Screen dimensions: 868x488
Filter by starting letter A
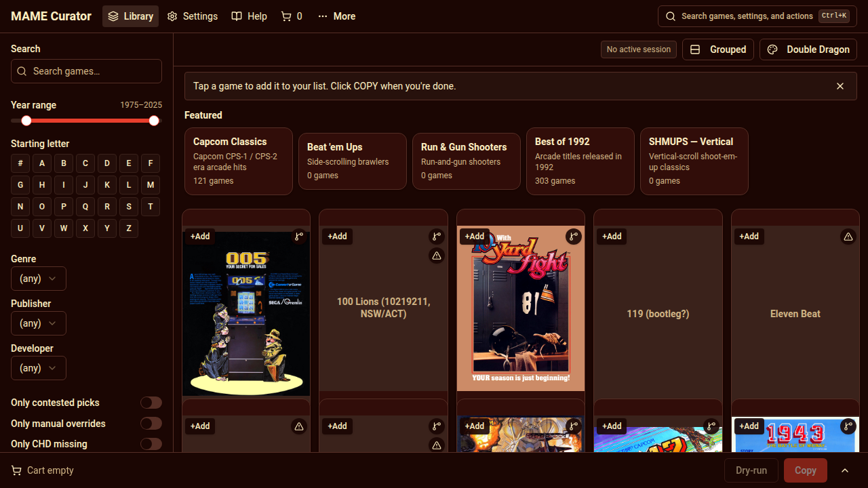click(42, 163)
